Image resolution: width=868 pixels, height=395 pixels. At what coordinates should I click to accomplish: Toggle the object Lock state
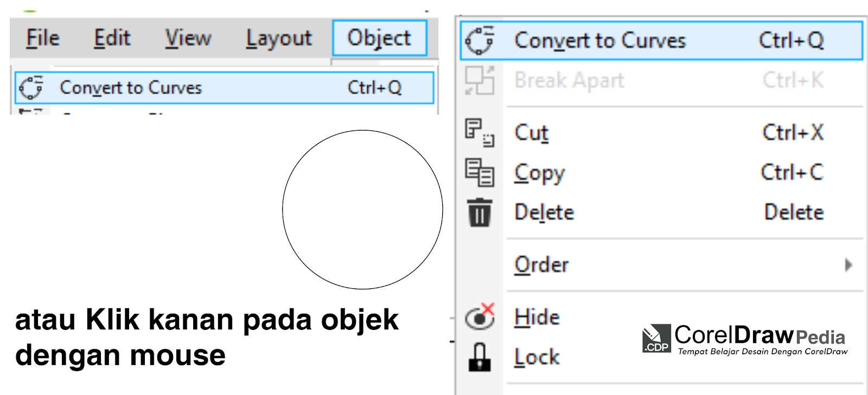point(536,357)
